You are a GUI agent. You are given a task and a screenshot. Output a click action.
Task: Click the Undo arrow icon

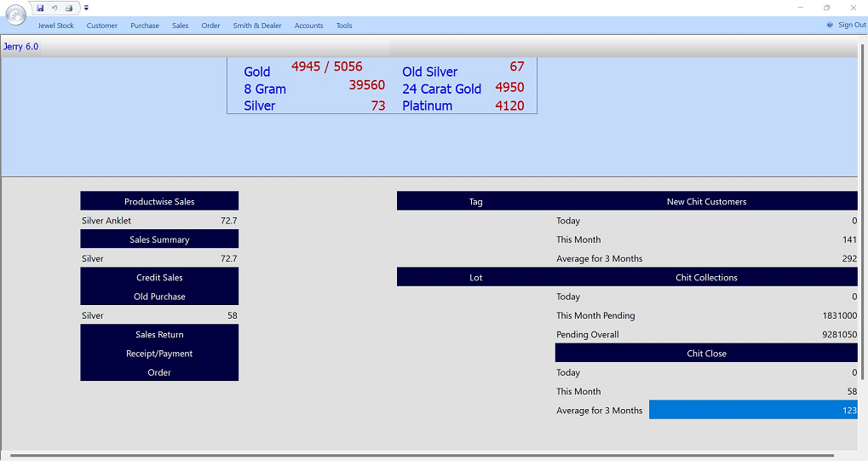[x=55, y=8]
